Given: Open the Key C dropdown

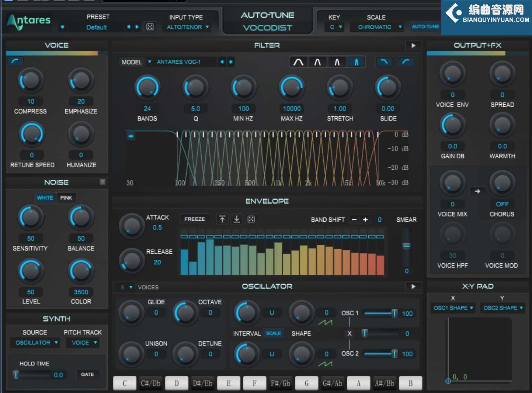Looking at the screenshot, I should 335,27.
